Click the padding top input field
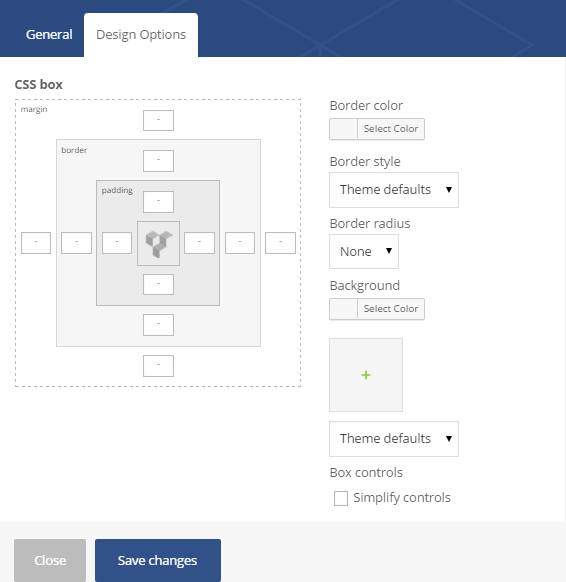Screen dimensions: 566x582 [158, 202]
